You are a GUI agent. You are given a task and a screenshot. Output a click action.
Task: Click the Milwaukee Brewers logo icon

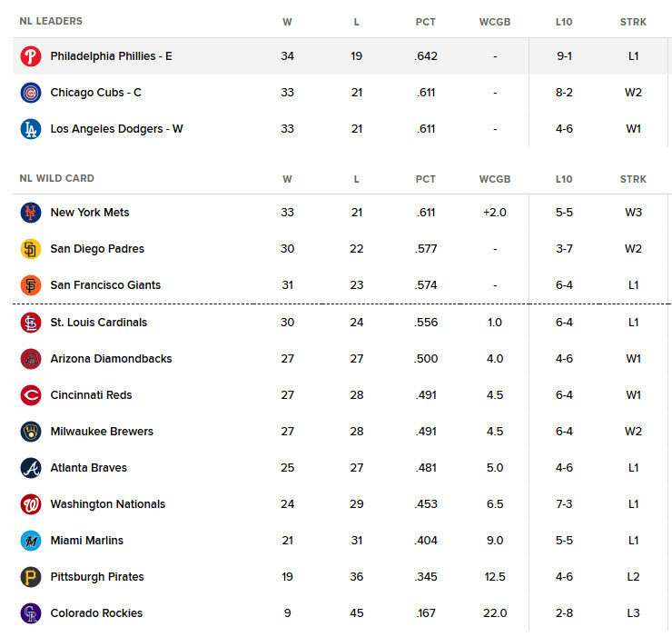coord(31,432)
